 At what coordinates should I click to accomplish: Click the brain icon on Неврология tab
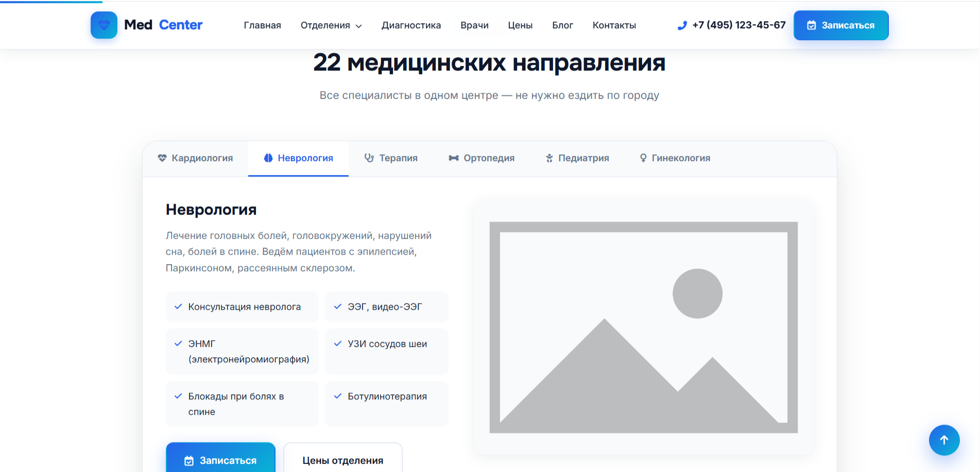pyautogui.click(x=268, y=158)
